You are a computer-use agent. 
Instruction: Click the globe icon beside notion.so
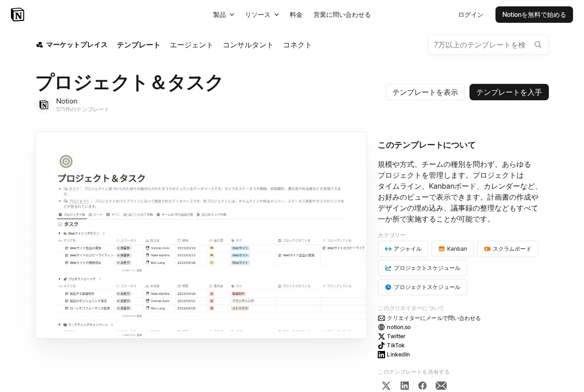point(381,327)
